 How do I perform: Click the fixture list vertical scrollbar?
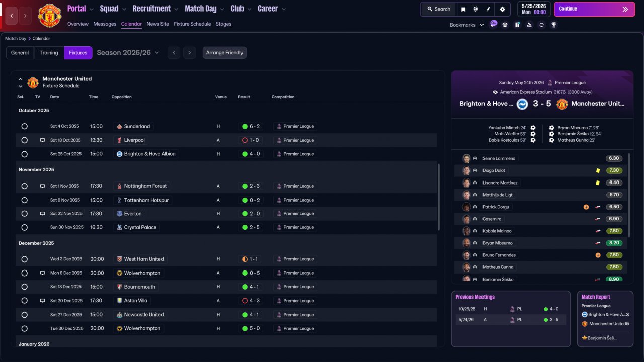point(439,196)
